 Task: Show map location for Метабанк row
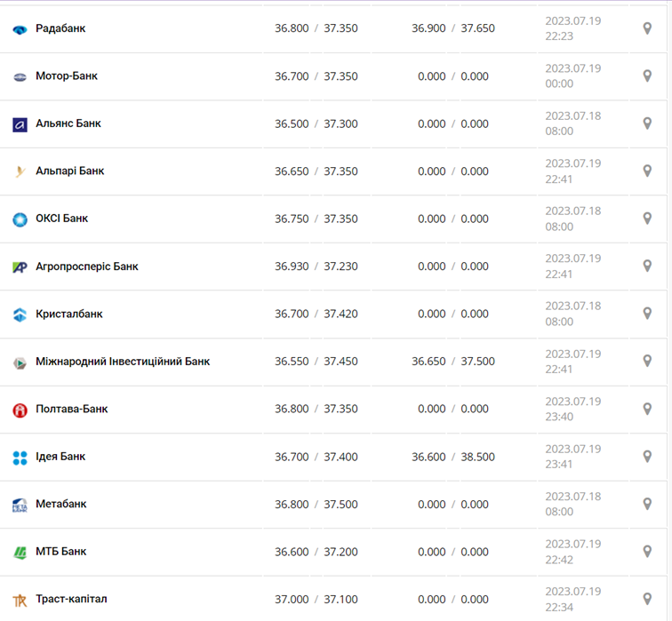pyautogui.click(x=647, y=504)
